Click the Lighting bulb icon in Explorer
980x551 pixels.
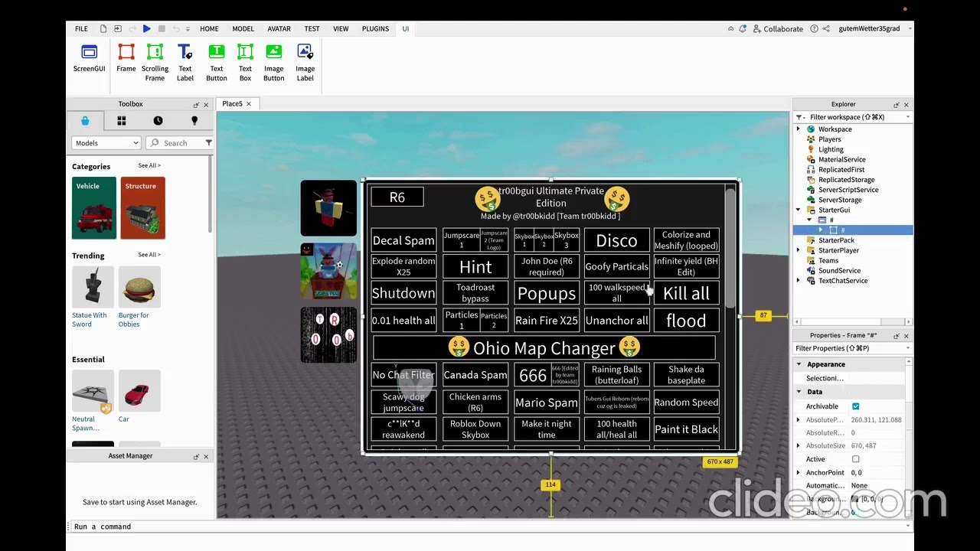tap(811, 149)
